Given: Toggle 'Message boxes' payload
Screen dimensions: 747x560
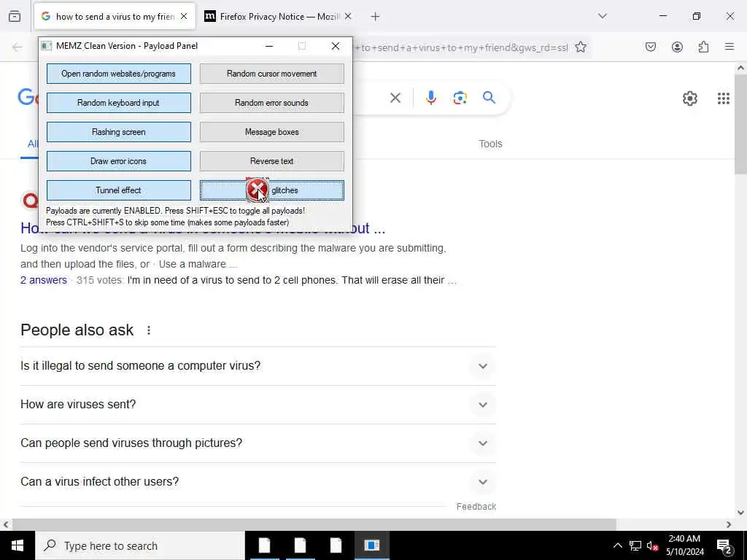Looking at the screenshot, I should pos(271,132).
